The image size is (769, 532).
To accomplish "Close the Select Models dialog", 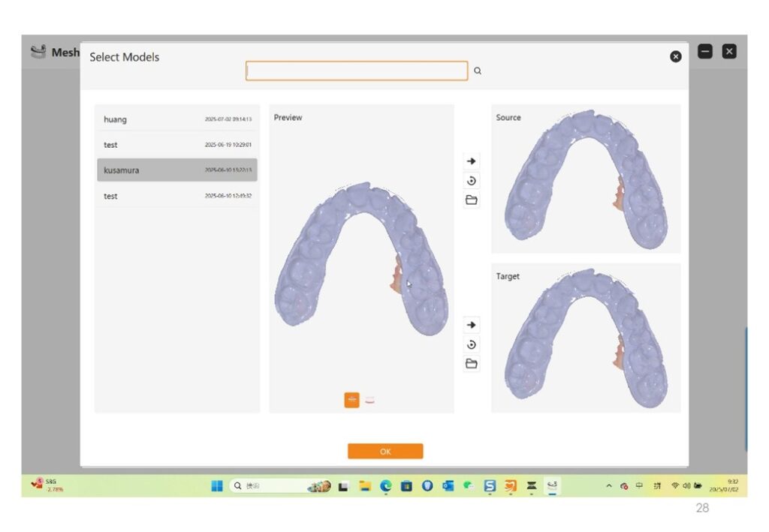I will tap(675, 56).
